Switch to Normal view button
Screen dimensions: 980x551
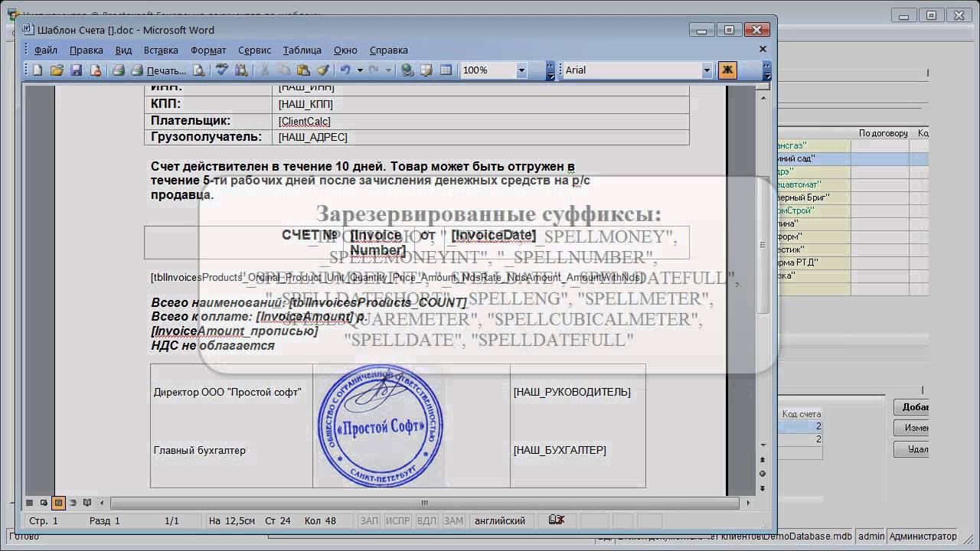[x=29, y=503]
